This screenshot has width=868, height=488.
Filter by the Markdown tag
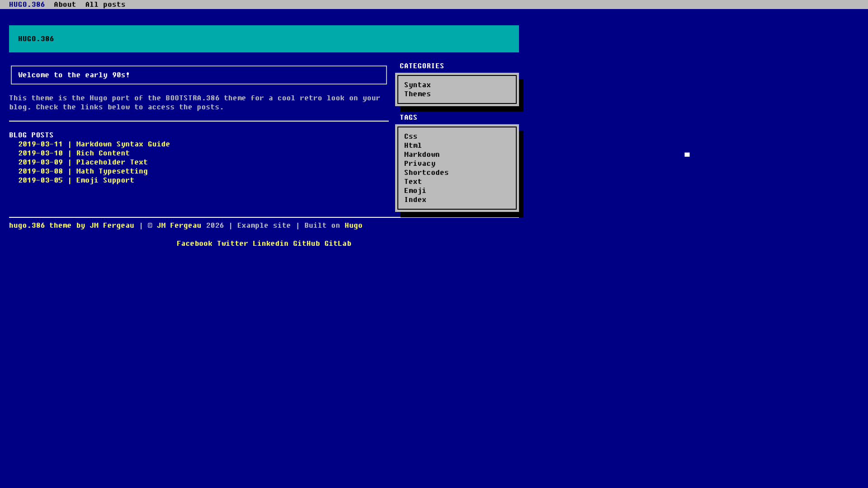(x=422, y=155)
